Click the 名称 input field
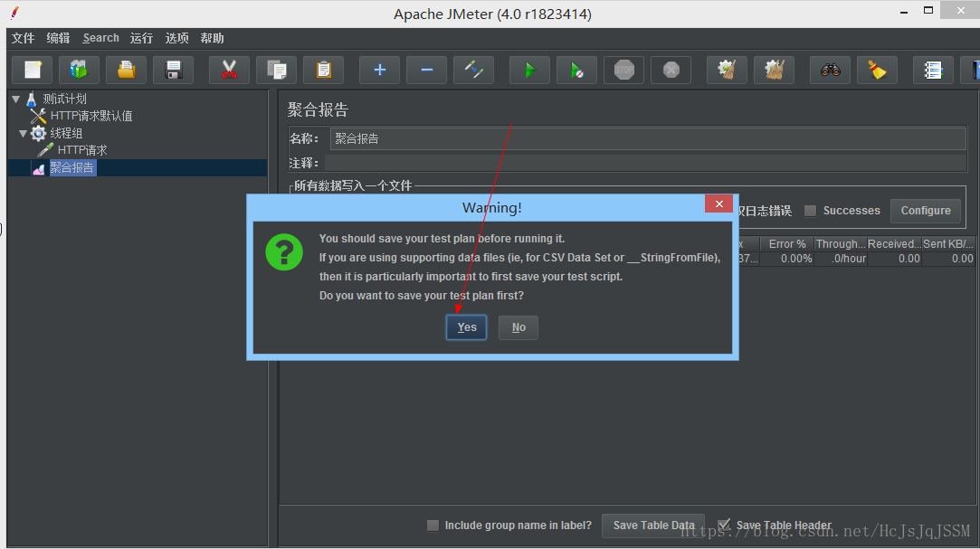Image resolution: width=980 pixels, height=549 pixels. click(648, 138)
